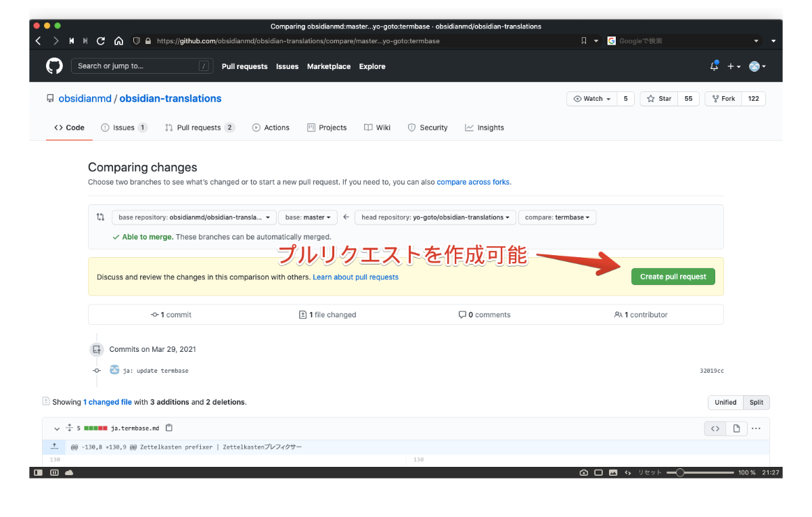Viewport: 812px width, 517px height.
Task: Open the address bar history dropdown arrow
Action: tap(596, 41)
